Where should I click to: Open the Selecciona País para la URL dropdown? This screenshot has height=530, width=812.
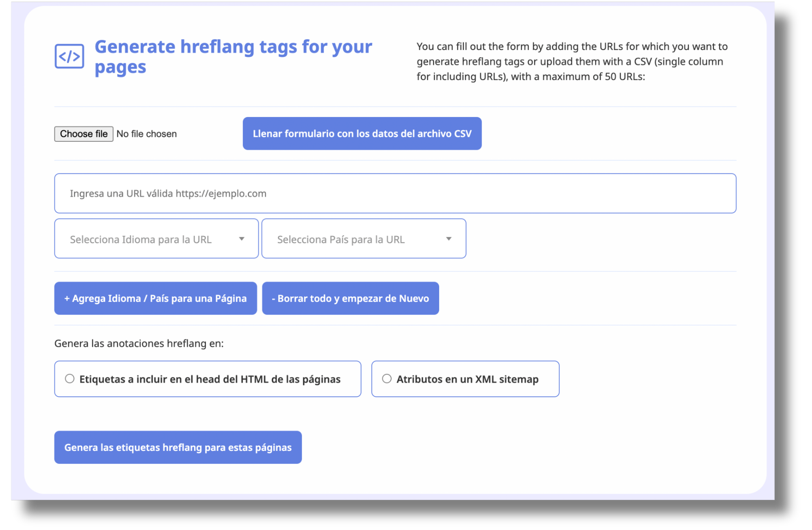pyautogui.click(x=364, y=239)
